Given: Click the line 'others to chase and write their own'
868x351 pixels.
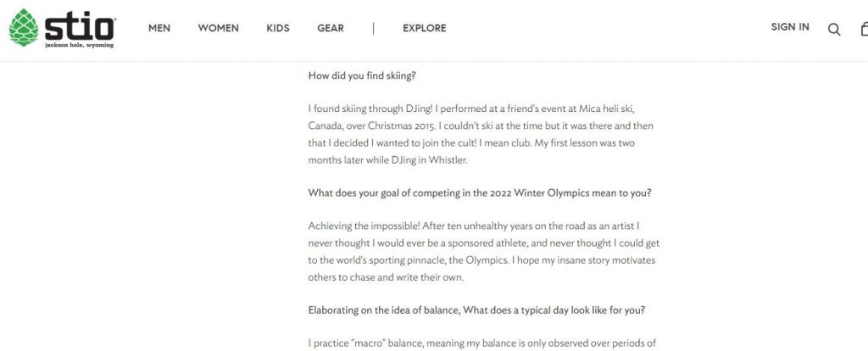Looking at the screenshot, I should 386,277.
